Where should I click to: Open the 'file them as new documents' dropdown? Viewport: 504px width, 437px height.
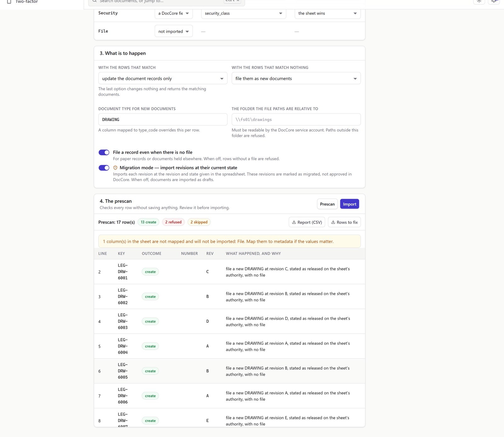(x=296, y=78)
